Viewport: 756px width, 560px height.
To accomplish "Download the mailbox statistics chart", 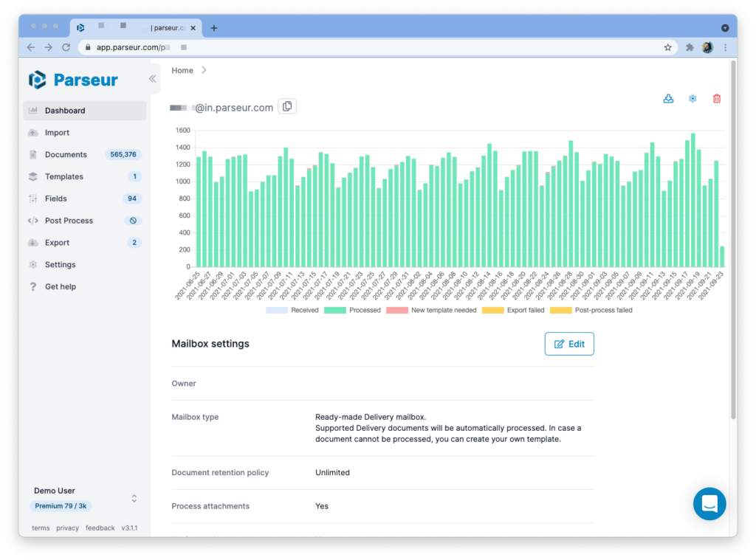I will click(x=668, y=97).
